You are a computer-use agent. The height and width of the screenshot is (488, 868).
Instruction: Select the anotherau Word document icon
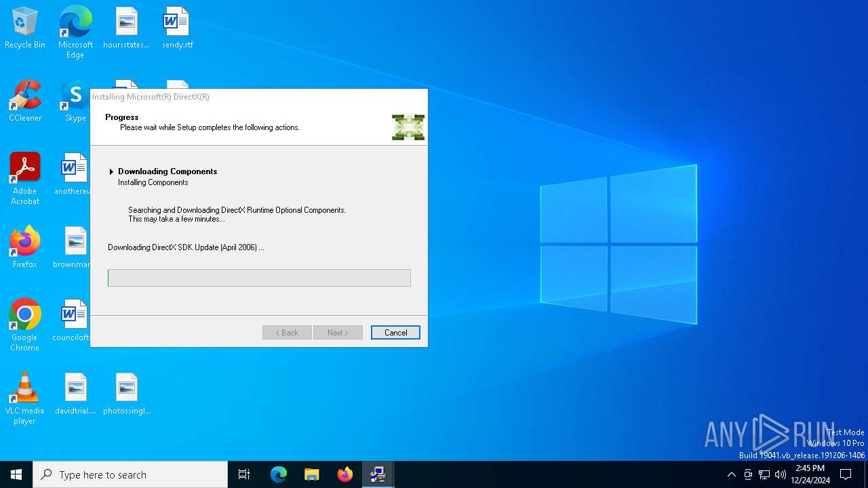73,174
